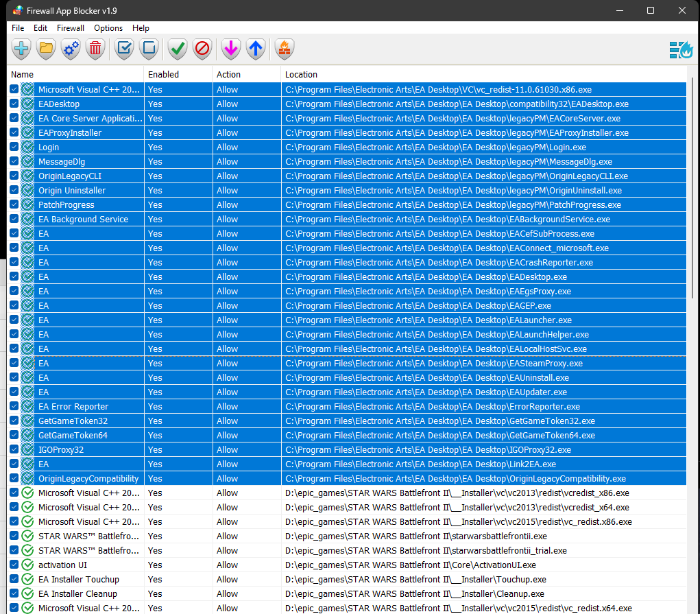Select the starwarsbattlefrontii_trial.exe location path
Image resolution: width=700 pixels, height=614 pixels.
[x=426, y=551]
